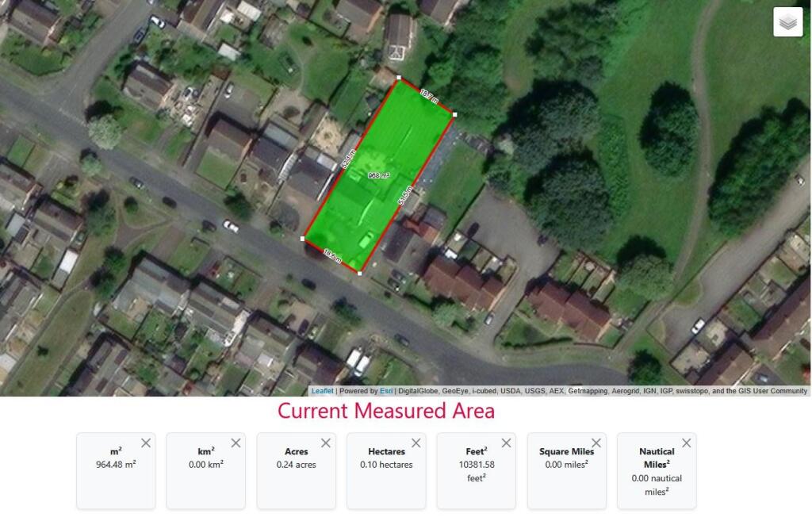812x525 pixels.
Task: Remove the Square Miles unit card
Action: 596,443
